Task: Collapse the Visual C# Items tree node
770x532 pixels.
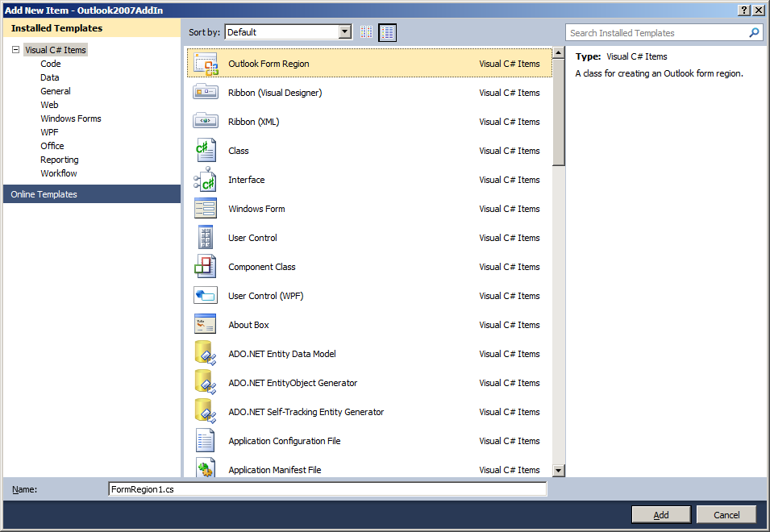Action: point(17,49)
